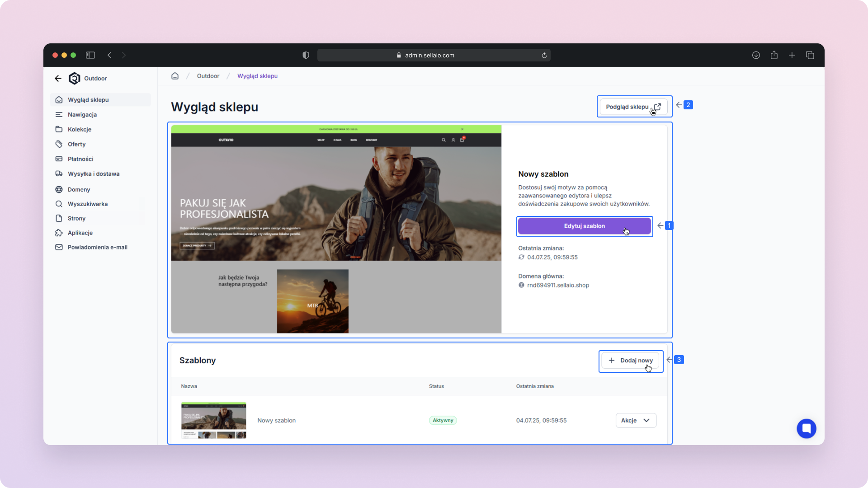Click Nowy szablon thumbnail in table
Viewport: 868px width, 488px height.
click(x=214, y=420)
